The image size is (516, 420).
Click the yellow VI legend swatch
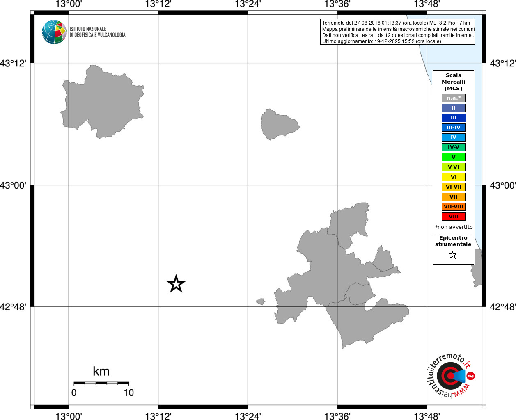(x=454, y=177)
